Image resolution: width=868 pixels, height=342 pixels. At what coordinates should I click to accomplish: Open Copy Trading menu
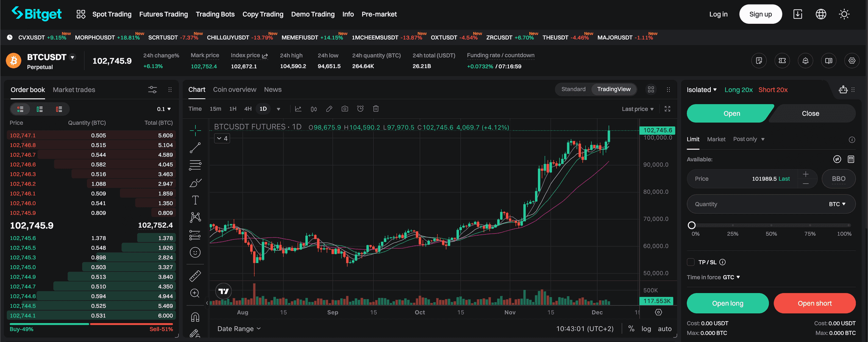(x=263, y=14)
